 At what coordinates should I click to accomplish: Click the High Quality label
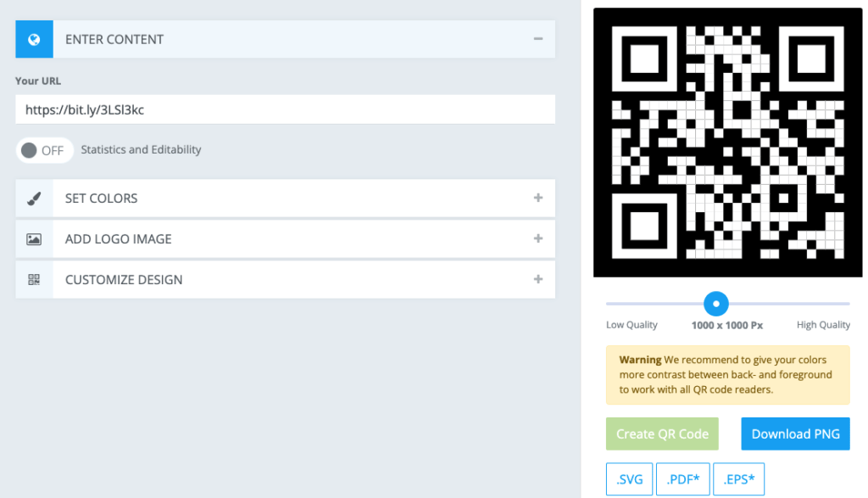823,325
